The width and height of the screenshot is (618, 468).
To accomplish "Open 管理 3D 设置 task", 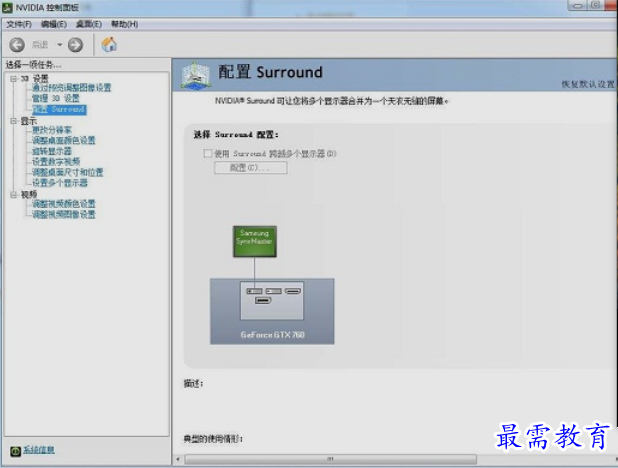I will pos(56,98).
